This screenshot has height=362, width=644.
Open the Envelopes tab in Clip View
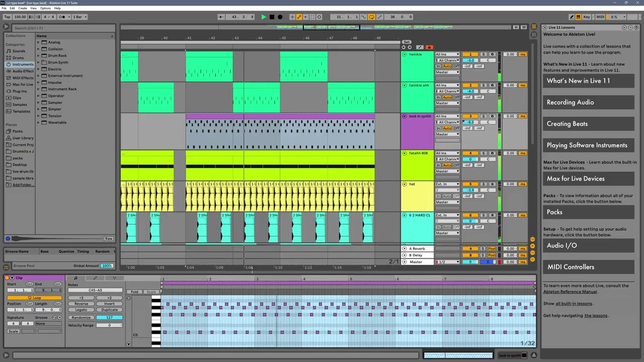(95, 278)
